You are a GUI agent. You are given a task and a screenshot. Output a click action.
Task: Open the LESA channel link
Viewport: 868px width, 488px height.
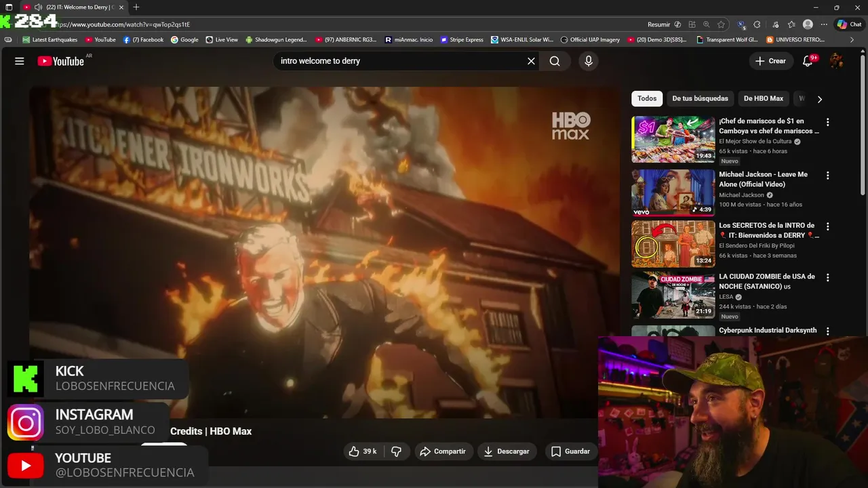click(x=726, y=297)
